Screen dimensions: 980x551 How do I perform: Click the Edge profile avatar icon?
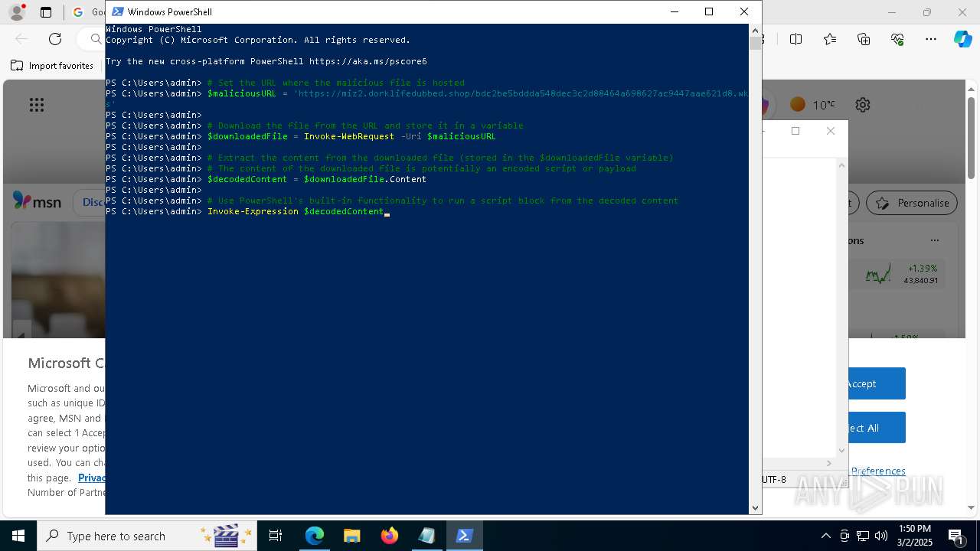click(x=16, y=12)
